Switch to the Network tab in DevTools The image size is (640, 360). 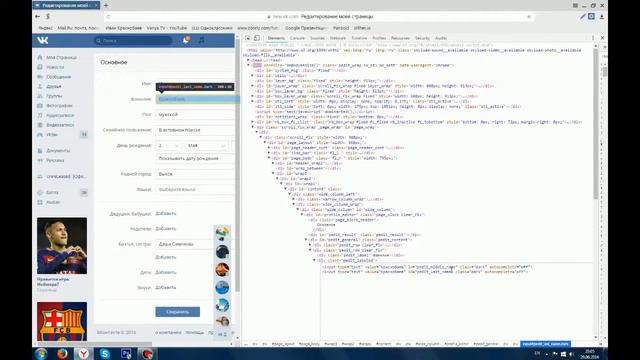click(x=338, y=38)
